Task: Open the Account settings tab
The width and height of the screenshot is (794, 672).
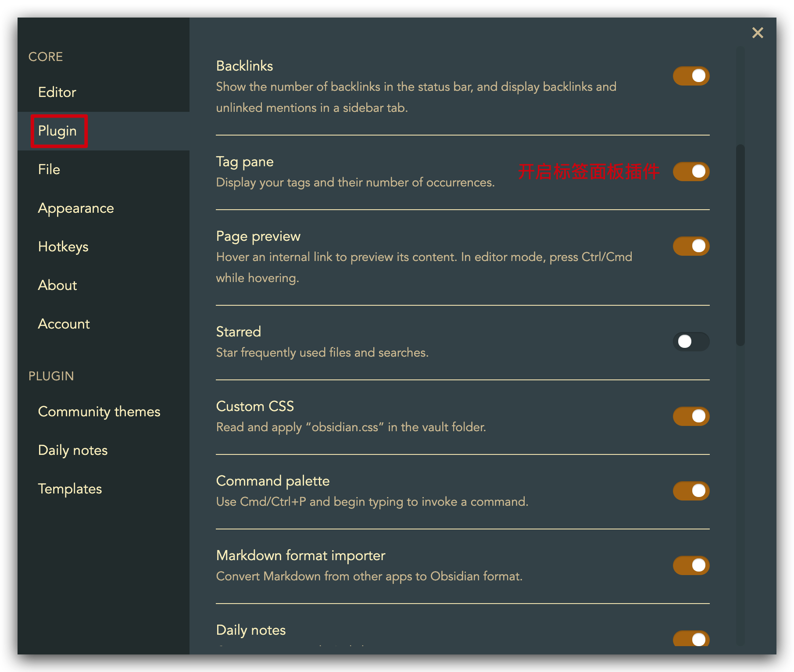Action: tap(104, 324)
